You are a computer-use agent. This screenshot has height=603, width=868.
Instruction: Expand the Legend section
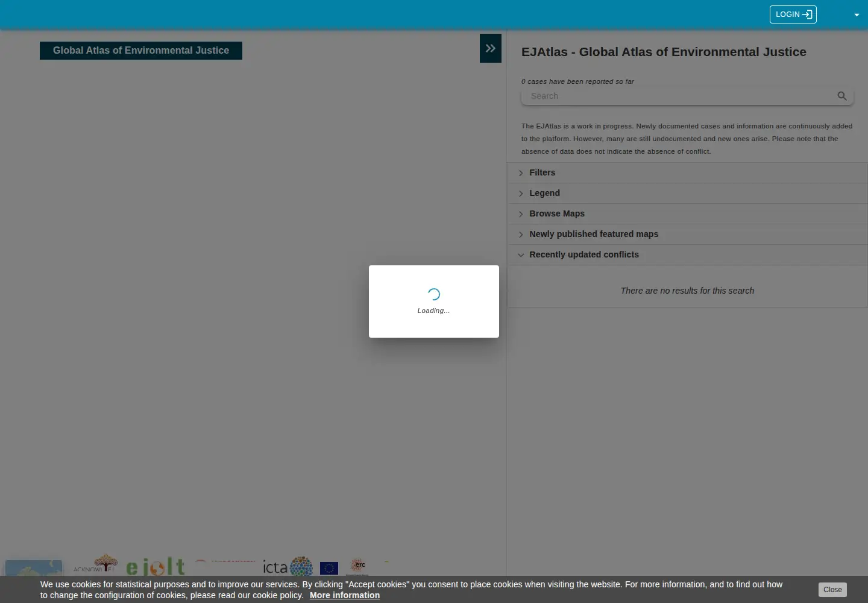coord(688,193)
